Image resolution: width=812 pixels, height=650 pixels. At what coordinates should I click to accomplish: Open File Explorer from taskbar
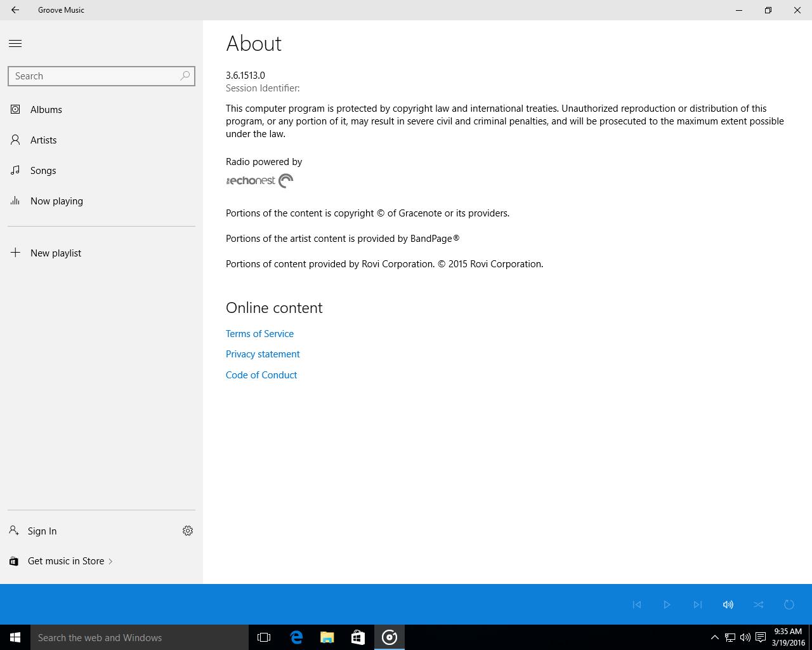tap(327, 637)
